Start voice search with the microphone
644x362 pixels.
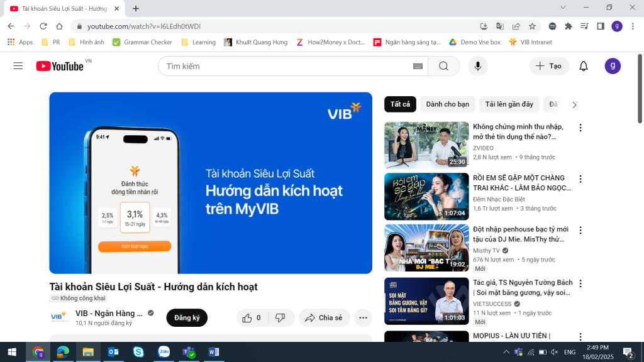pos(478,66)
